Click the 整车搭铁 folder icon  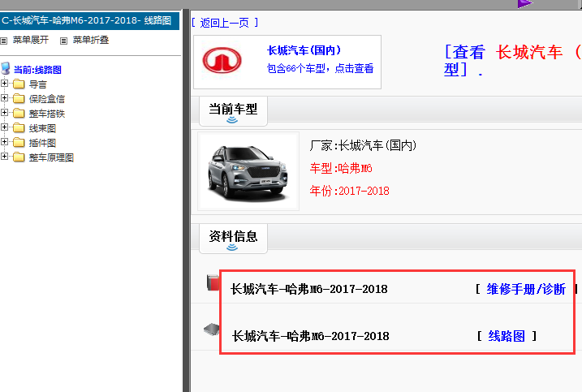[19, 114]
